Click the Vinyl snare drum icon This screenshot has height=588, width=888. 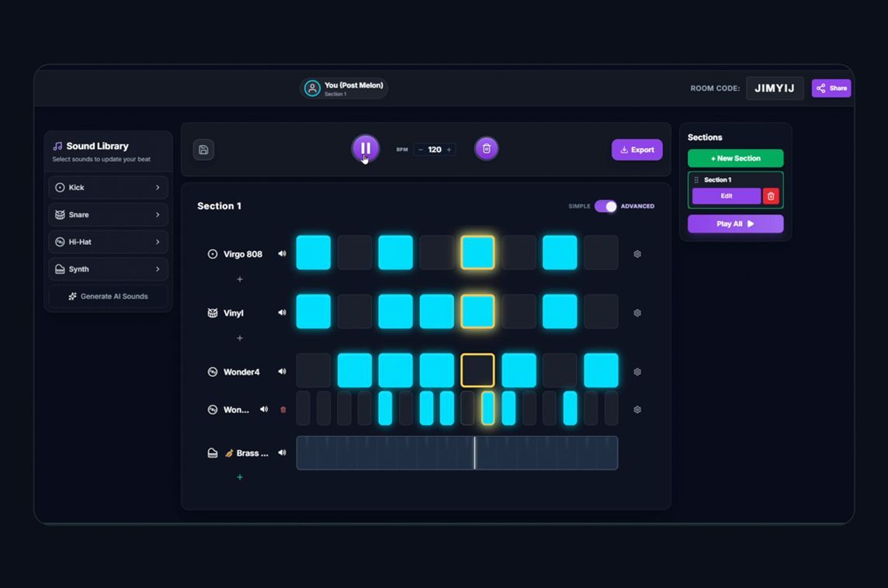[213, 313]
